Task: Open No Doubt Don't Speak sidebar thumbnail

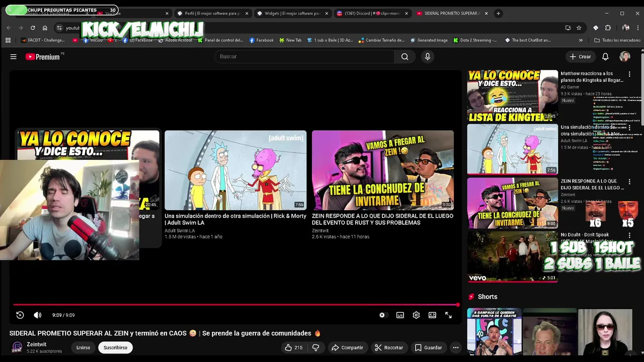Action: 512,256
